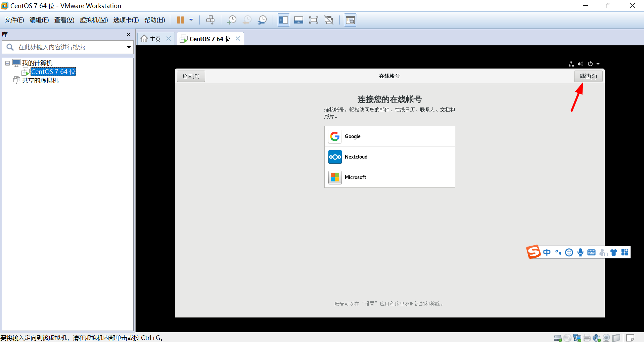Open the Sogou toolbox grid icon

pyautogui.click(x=625, y=252)
